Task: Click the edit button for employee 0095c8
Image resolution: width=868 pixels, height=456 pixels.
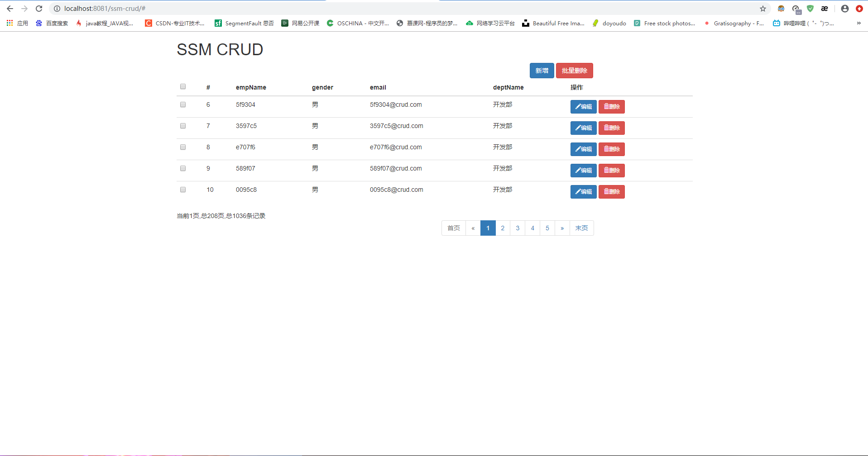Action: click(583, 191)
